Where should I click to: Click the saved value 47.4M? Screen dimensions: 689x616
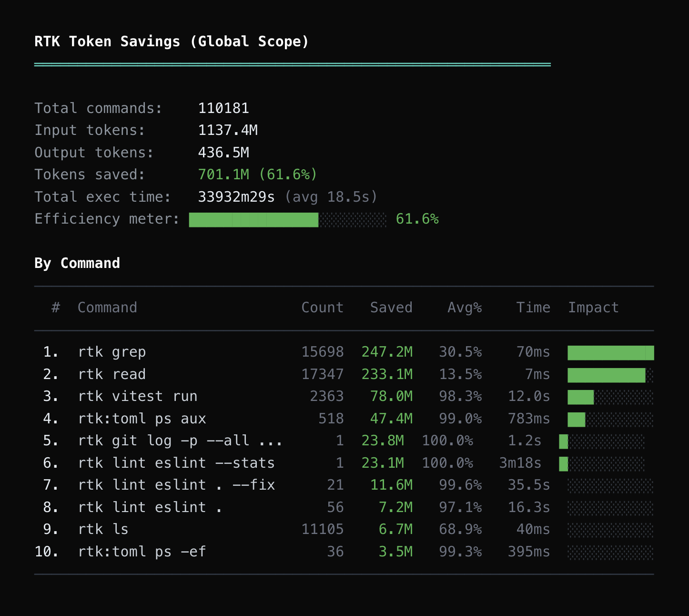point(391,419)
